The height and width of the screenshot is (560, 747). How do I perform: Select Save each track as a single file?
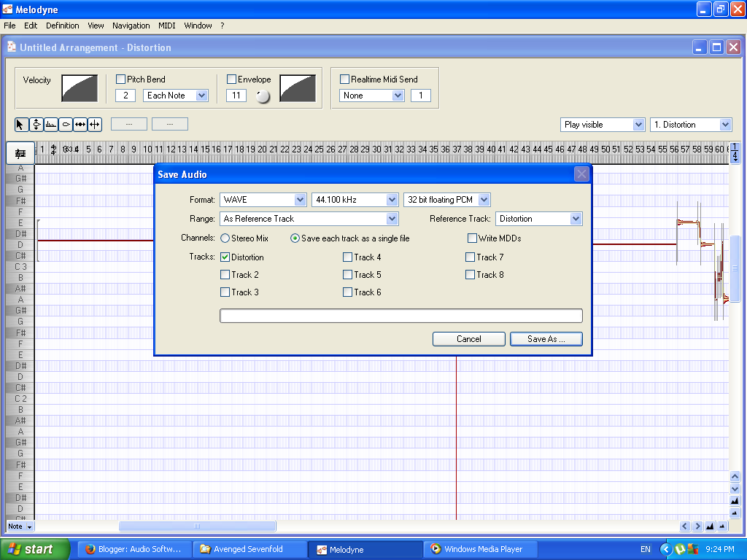tap(295, 238)
